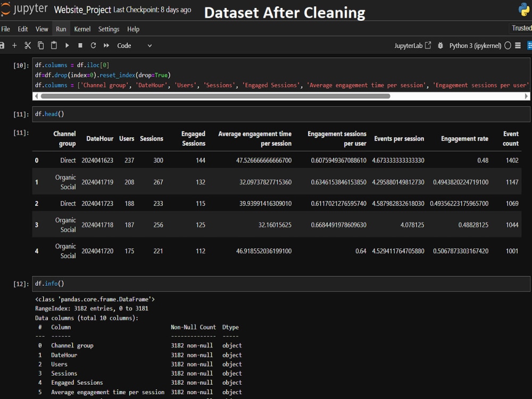This screenshot has width=532, height=399.
Task: Open the Edit menu
Action: [23, 29]
